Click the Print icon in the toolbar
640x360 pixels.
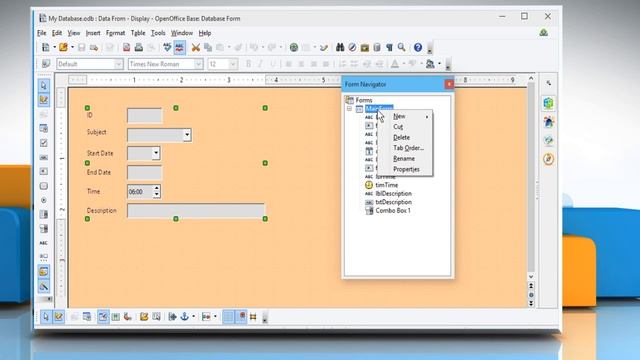[139, 47]
